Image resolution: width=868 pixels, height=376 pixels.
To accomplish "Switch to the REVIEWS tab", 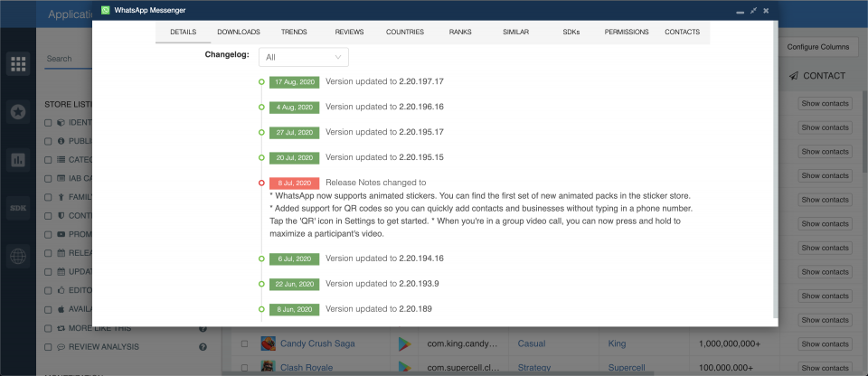I will click(349, 33).
